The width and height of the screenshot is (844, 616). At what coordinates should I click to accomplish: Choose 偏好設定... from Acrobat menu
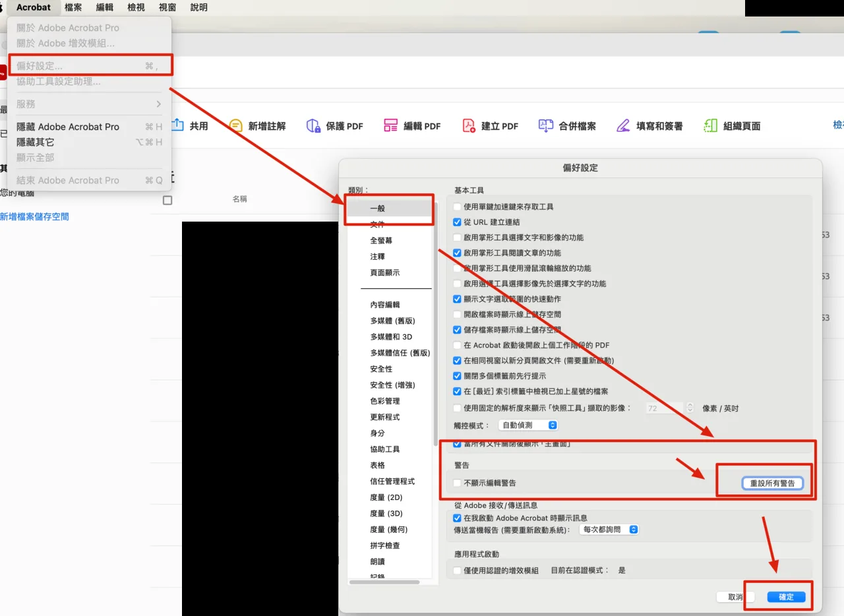89,66
